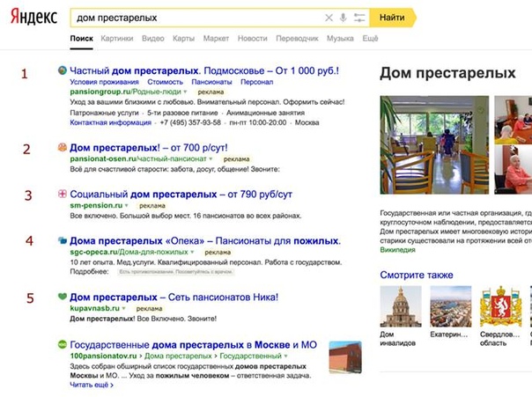Open 'Персонал' sitelink
This screenshot has width=532, height=397.
[257, 82]
